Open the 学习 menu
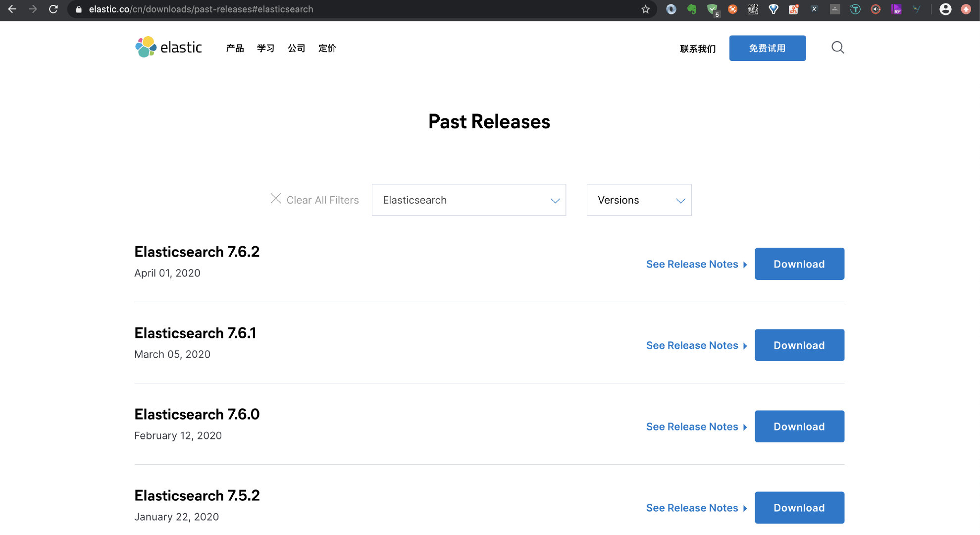This screenshot has height=535, width=980. tap(265, 48)
